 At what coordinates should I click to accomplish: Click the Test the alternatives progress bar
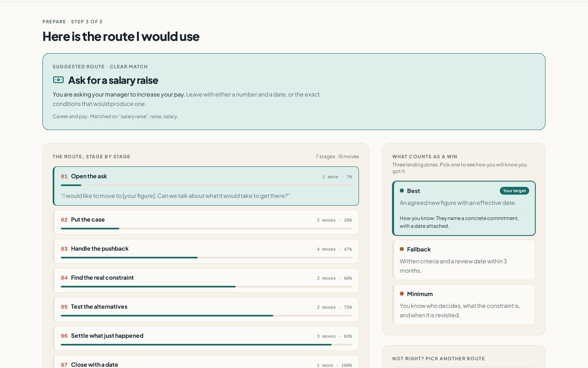[206, 316]
